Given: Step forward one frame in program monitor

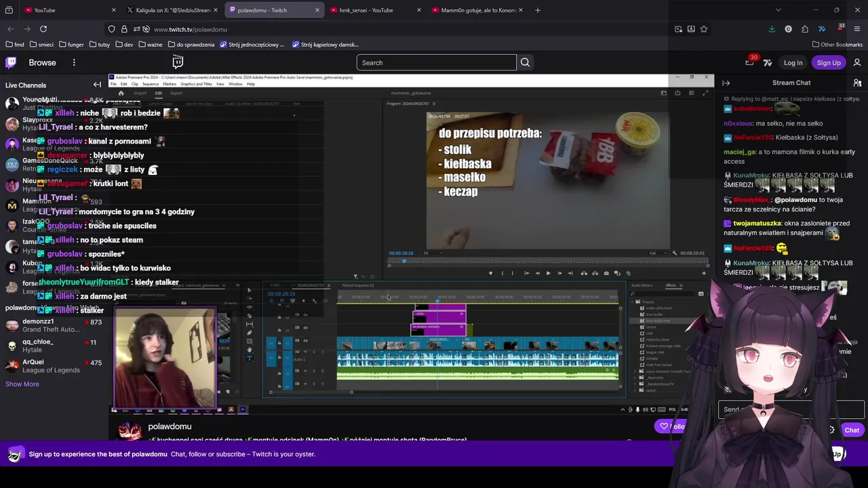Looking at the screenshot, I should [x=559, y=273].
